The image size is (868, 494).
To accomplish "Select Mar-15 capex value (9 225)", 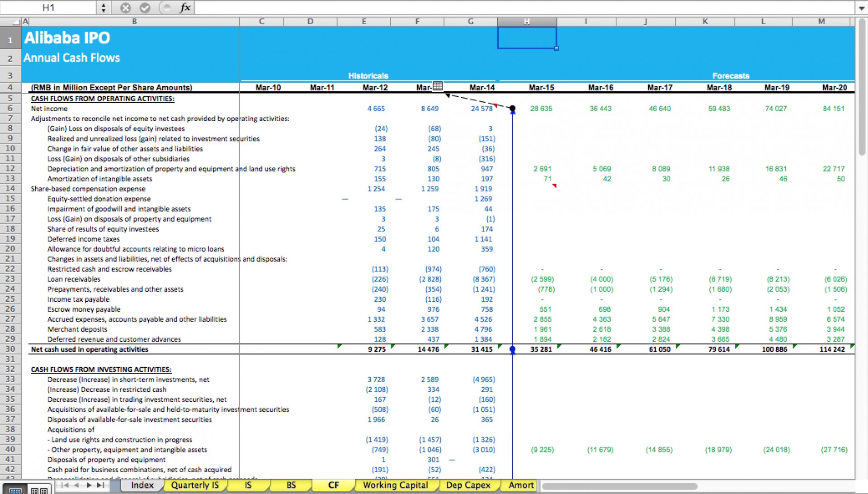I will 542,450.
